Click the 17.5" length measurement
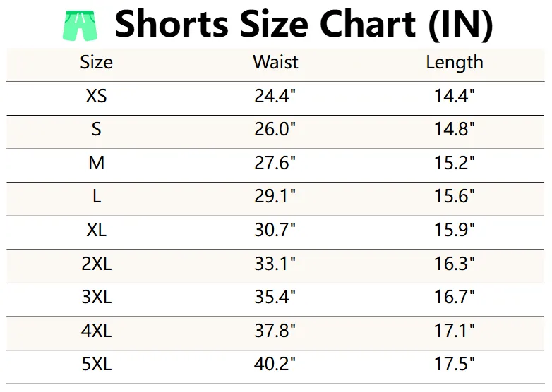This screenshot has width=552, height=392. [x=455, y=365]
